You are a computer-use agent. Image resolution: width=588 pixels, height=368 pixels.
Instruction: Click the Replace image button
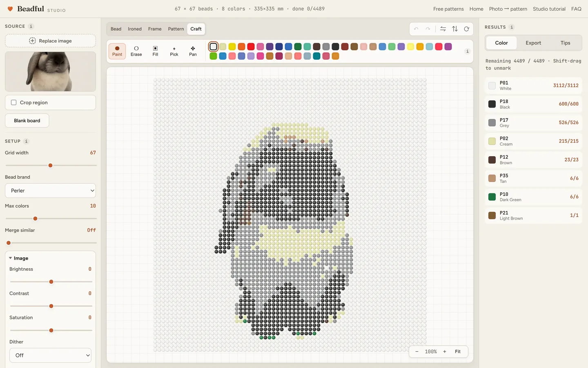pyautogui.click(x=50, y=41)
